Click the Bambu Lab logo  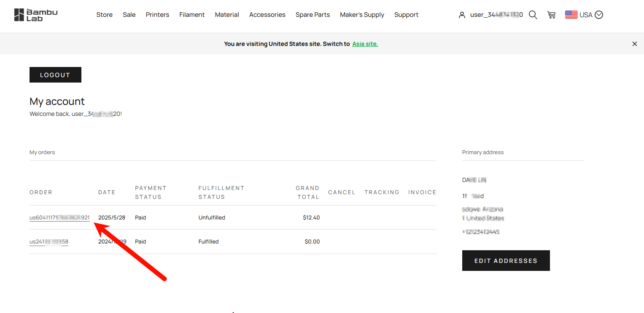(36, 15)
